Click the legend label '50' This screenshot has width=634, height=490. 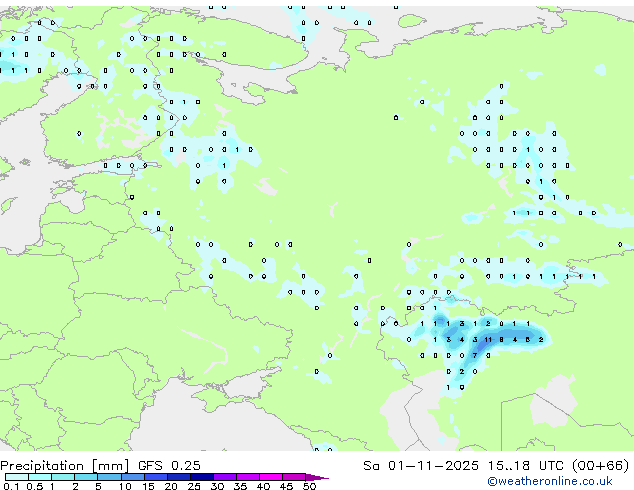[x=309, y=486]
